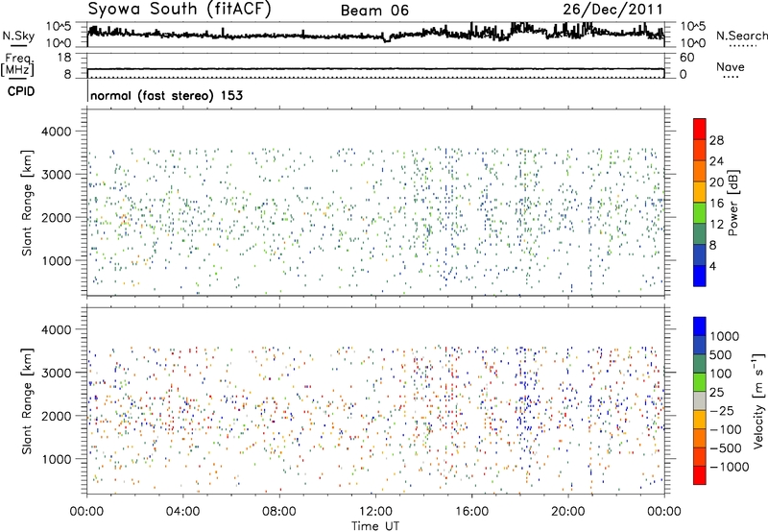Click the "N.Search" legend label

[x=742, y=36]
